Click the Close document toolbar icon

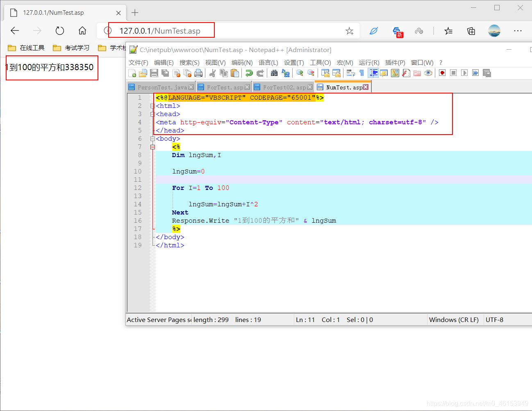click(x=177, y=73)
